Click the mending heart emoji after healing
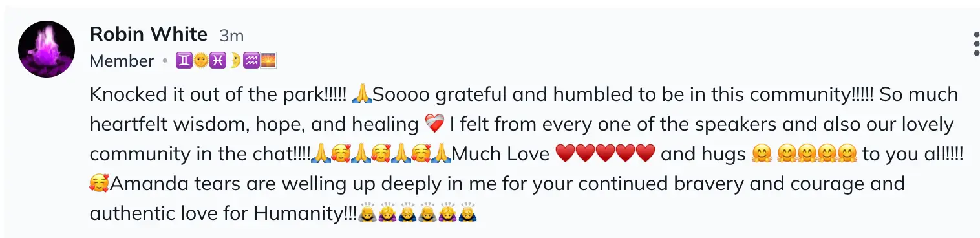 (x=434, y=124)
